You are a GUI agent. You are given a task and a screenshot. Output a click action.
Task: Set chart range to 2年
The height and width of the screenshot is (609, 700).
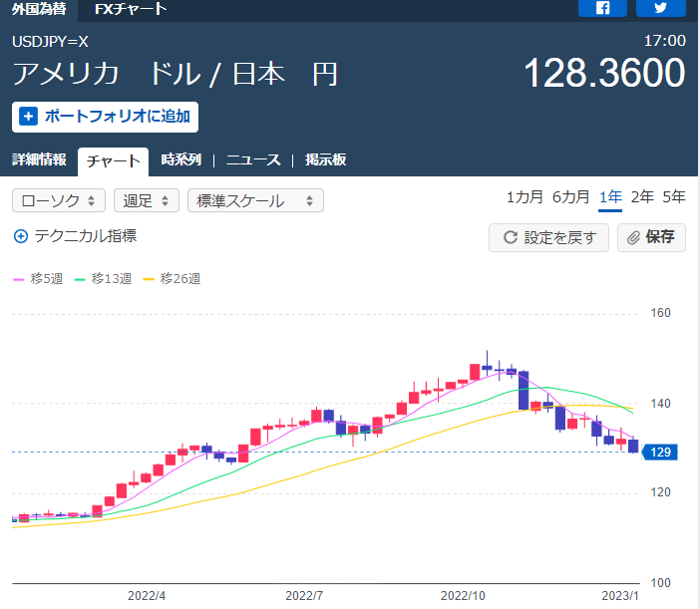642,196
